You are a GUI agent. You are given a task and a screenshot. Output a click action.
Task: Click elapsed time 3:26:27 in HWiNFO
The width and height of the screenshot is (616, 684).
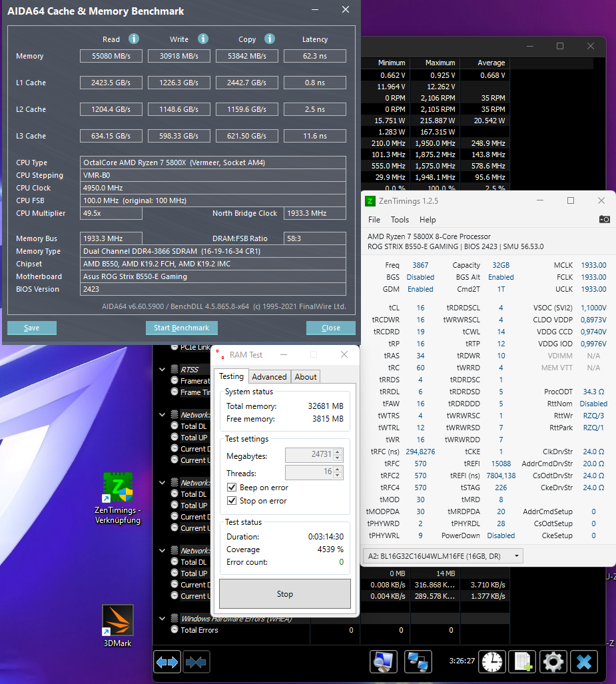click(462, 661)
